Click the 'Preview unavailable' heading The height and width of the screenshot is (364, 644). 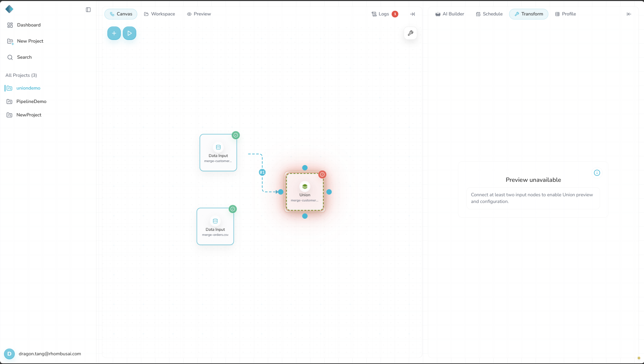click(x=533, y=180)
